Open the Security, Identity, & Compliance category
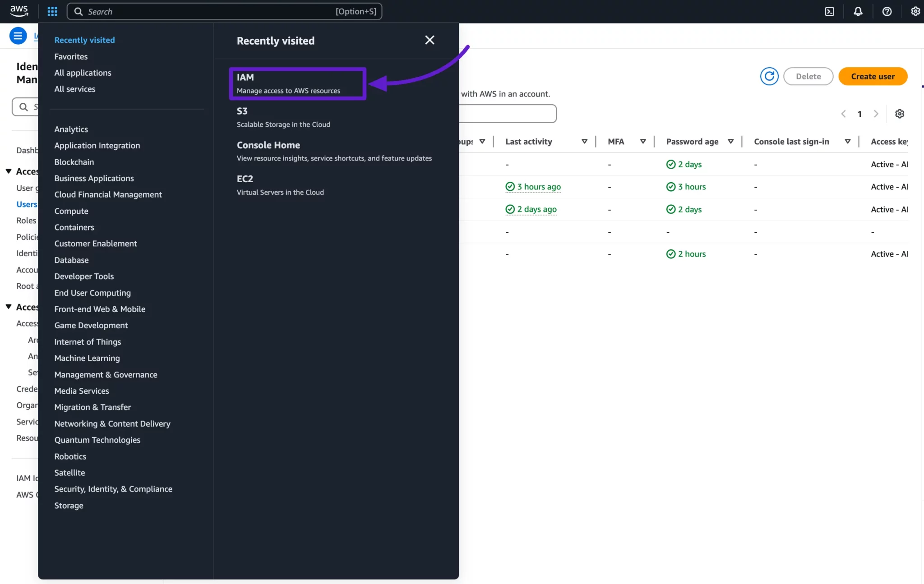This screenshot has width=924, height=584. (113, 489)
